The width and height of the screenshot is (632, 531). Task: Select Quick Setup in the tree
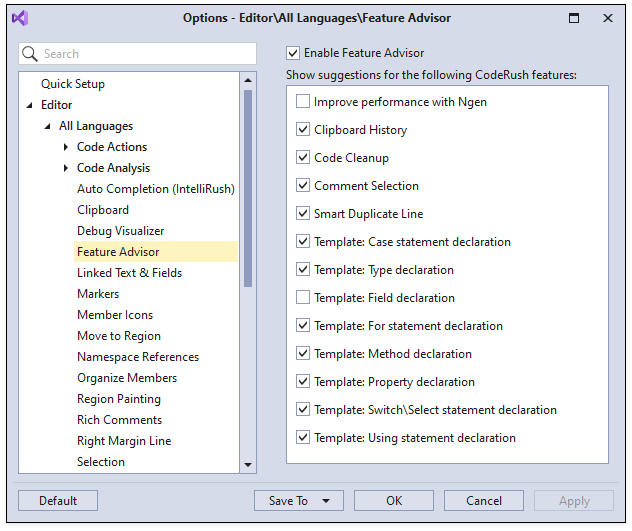click(73, 84)
